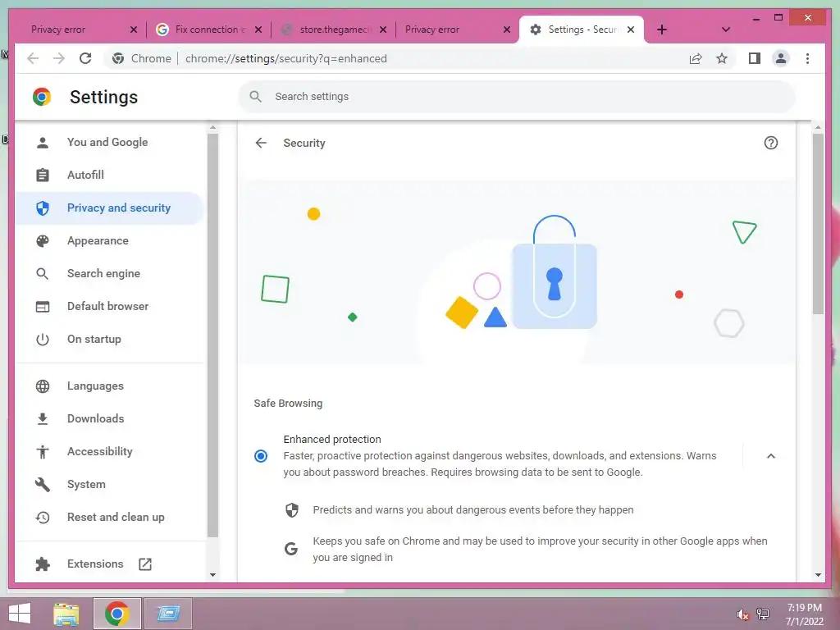The image size is (840, 630).
Task: Click the Downloads arrow icon
Action: coord(43,419)
